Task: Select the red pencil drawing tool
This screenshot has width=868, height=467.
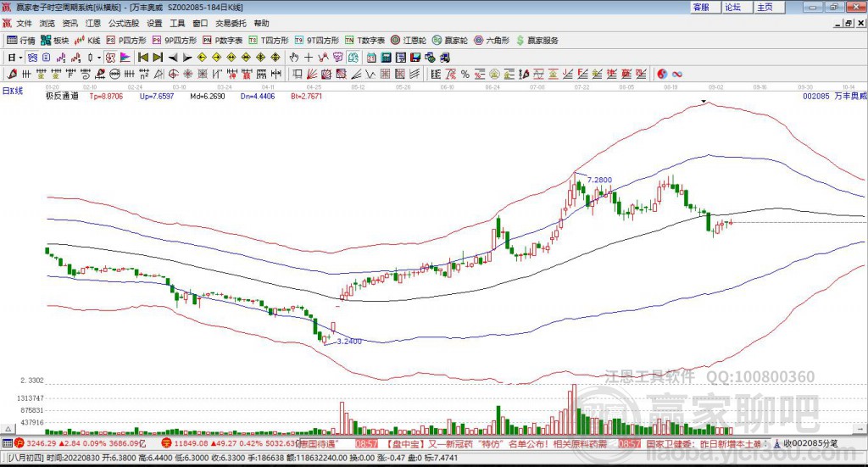Action: (x=12, y=74)
